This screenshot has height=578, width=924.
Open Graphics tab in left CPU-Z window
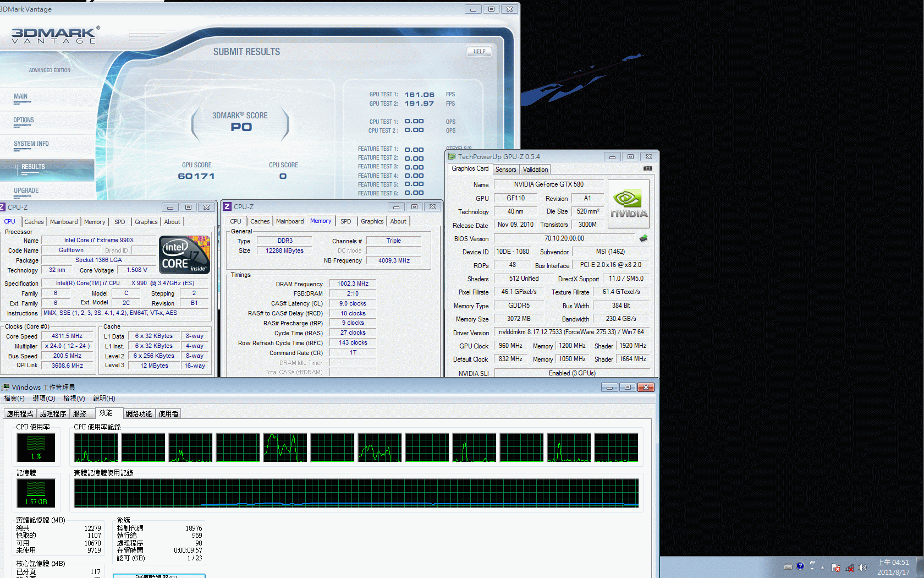(146, 222)
